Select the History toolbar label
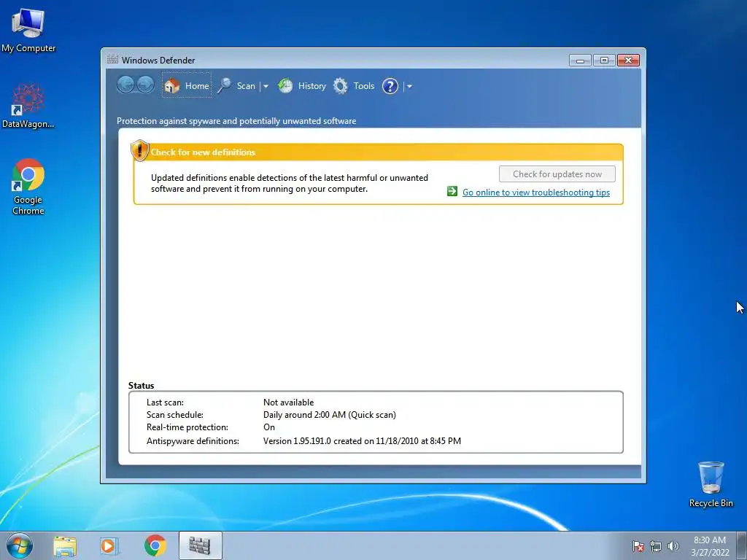 tap(311, 86)
